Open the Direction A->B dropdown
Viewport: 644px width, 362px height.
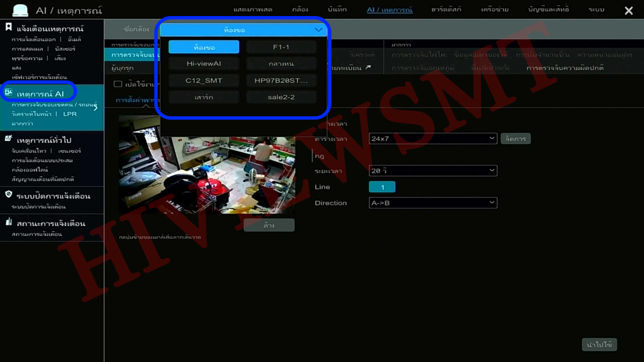[x=433, y=203]
